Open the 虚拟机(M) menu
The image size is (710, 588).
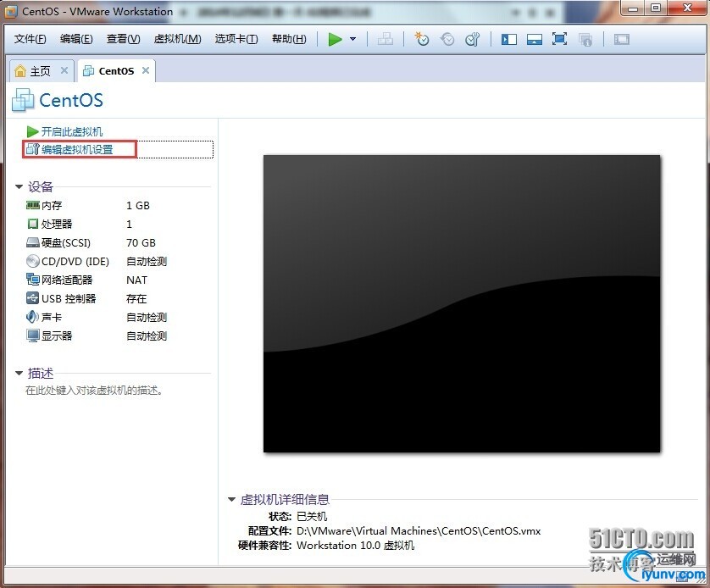[x=178, y=39]
